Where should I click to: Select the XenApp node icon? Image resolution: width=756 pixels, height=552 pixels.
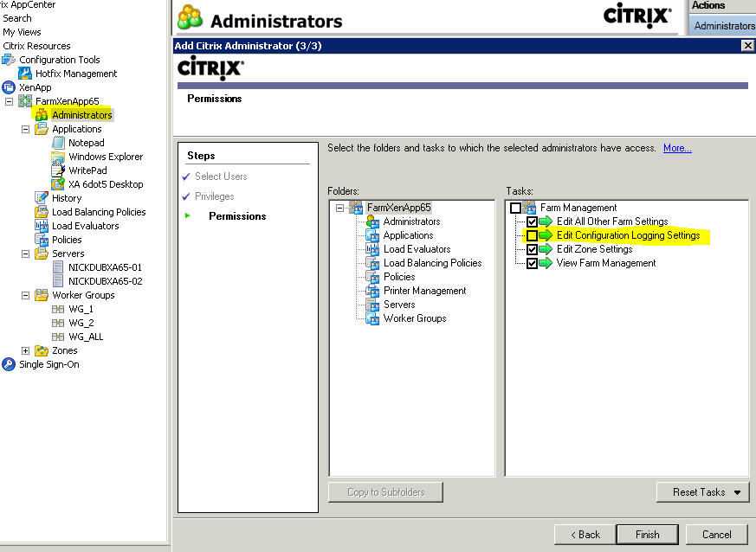(9, 87)
